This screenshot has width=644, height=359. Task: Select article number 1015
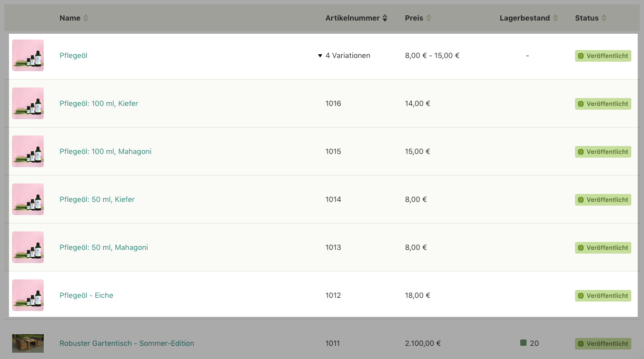333,151
